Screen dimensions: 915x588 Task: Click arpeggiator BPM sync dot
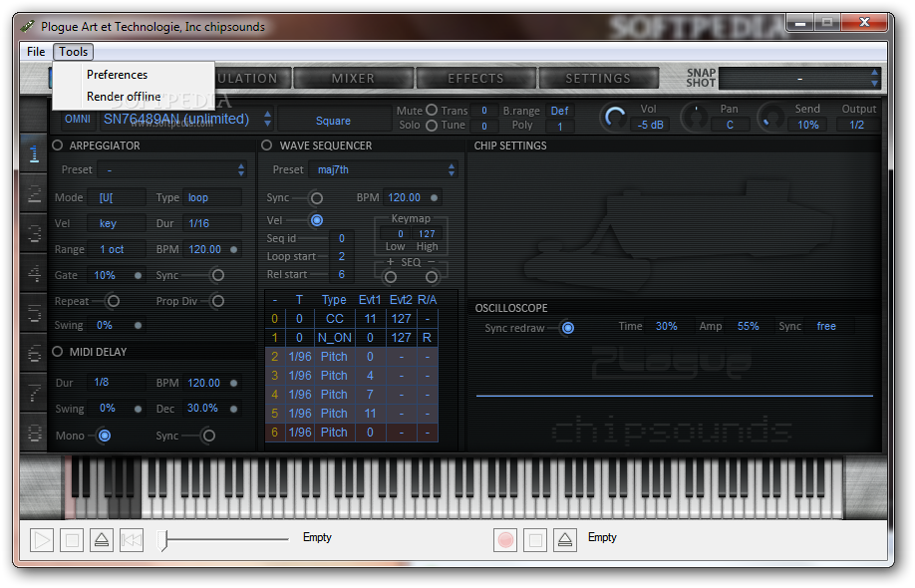(x=233, y=250)
